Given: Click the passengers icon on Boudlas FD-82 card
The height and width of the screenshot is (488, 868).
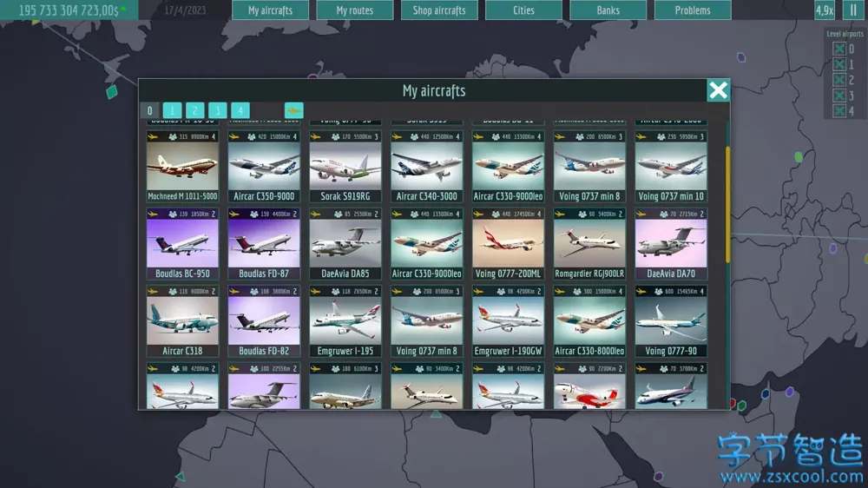Looking at the screenshot, I should click(x=253, y=292).
